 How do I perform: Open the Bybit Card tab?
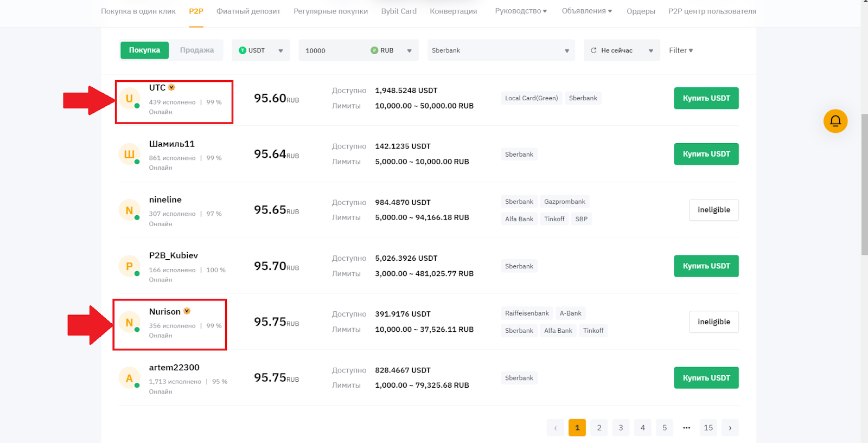tap(399, 11)
